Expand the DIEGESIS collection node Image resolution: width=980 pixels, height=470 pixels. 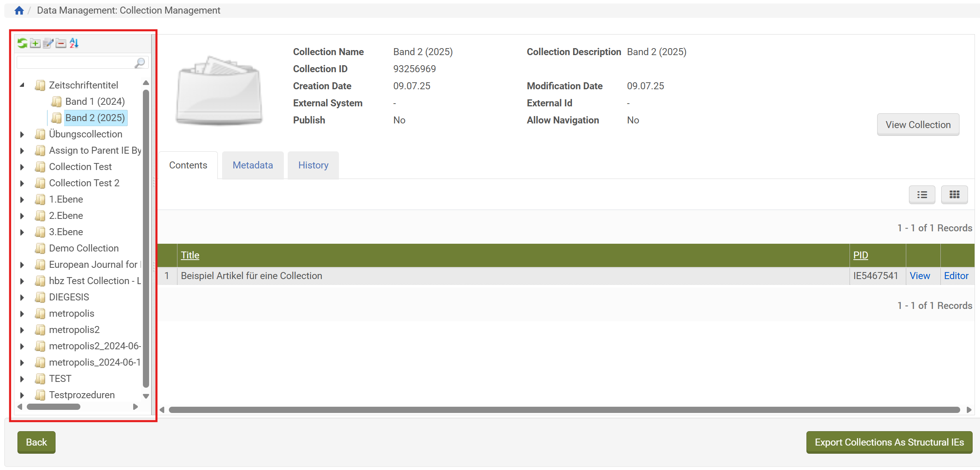pos(22,297)
